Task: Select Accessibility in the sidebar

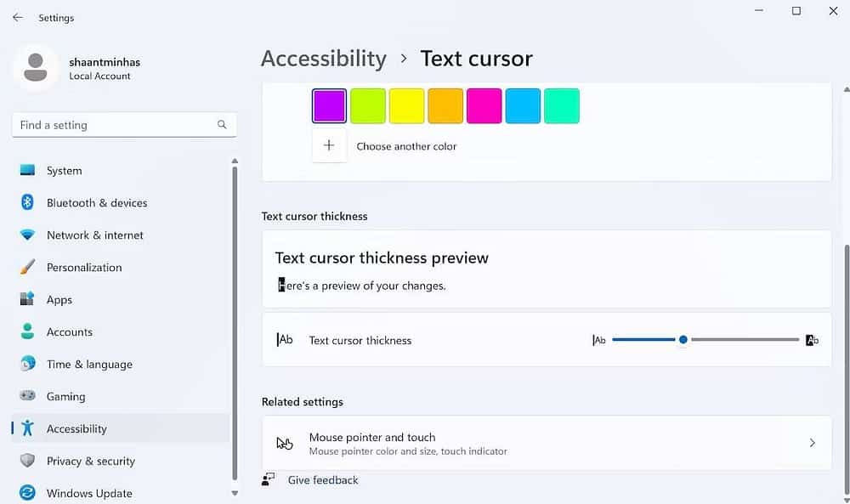Action: click(76, 428)
